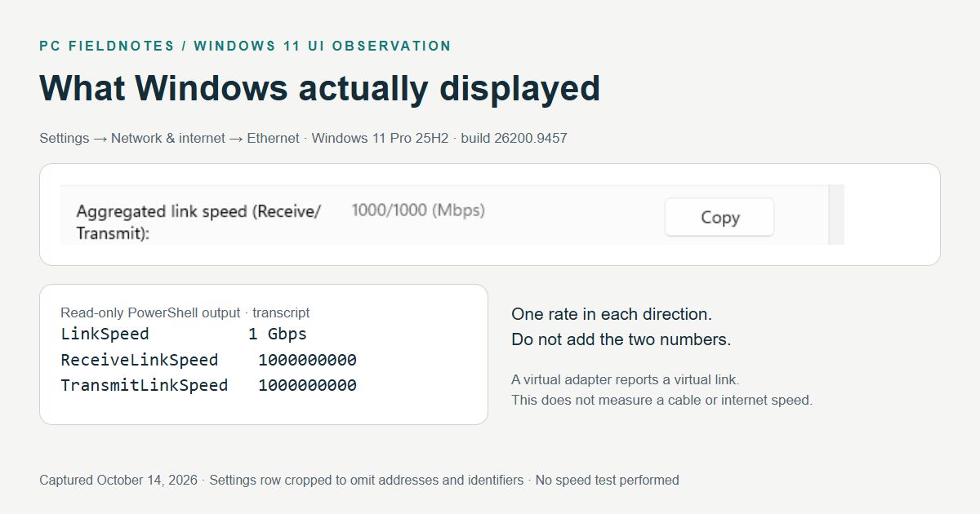Select the "1 Gbps" LinkSpeed value

278,334
